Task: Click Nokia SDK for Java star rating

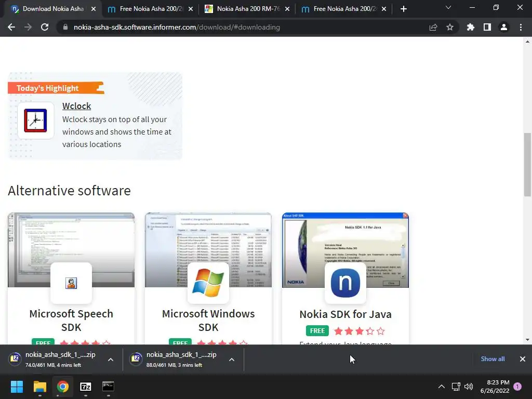Action: (x=360, y=331)
